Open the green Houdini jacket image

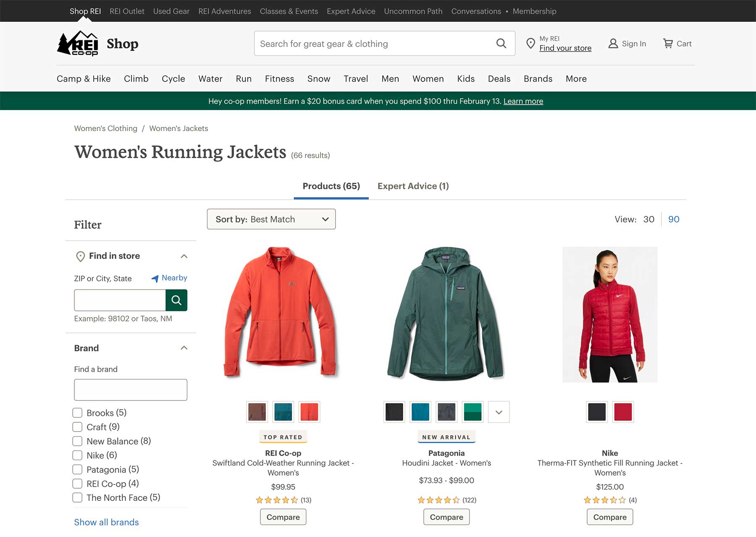click(446, 313)
